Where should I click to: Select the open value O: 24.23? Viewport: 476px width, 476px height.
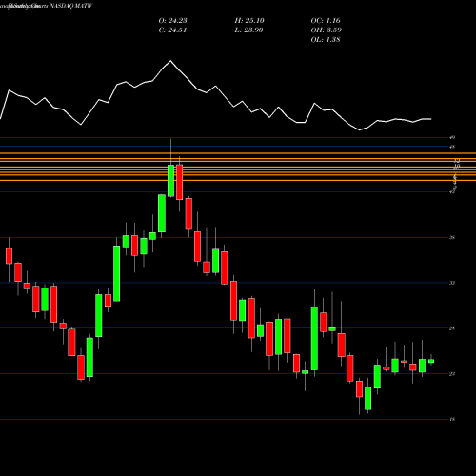pyautogui.click(x=172, y=21)
